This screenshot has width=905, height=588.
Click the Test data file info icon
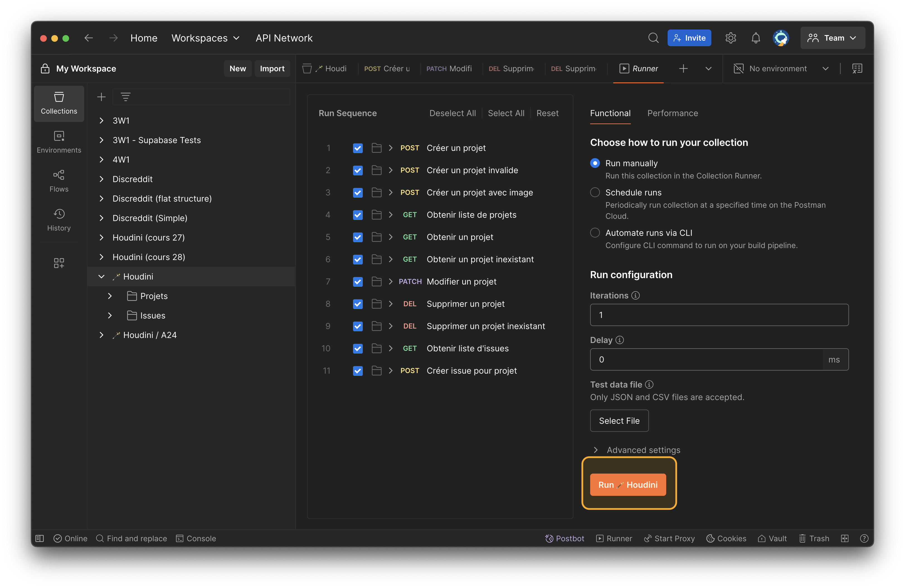tap(649, 384)
